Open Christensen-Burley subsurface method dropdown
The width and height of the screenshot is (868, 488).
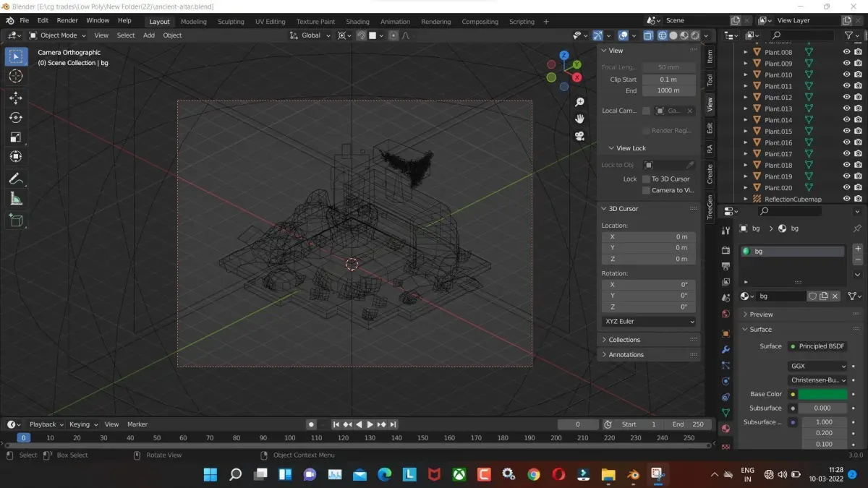coord(817,380)
